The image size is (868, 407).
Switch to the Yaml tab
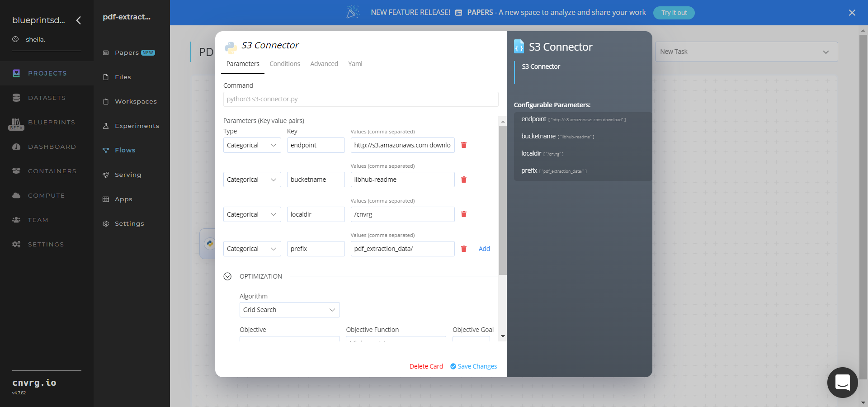(355, 64)
